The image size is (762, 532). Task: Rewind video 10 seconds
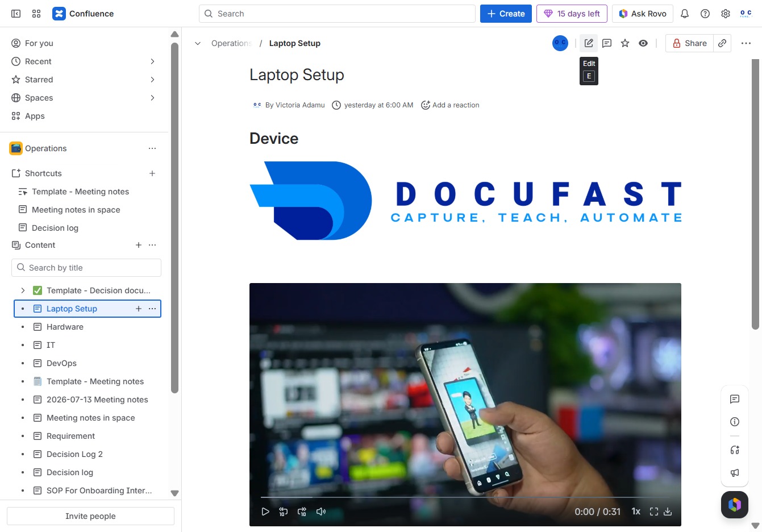pos(284,512)
